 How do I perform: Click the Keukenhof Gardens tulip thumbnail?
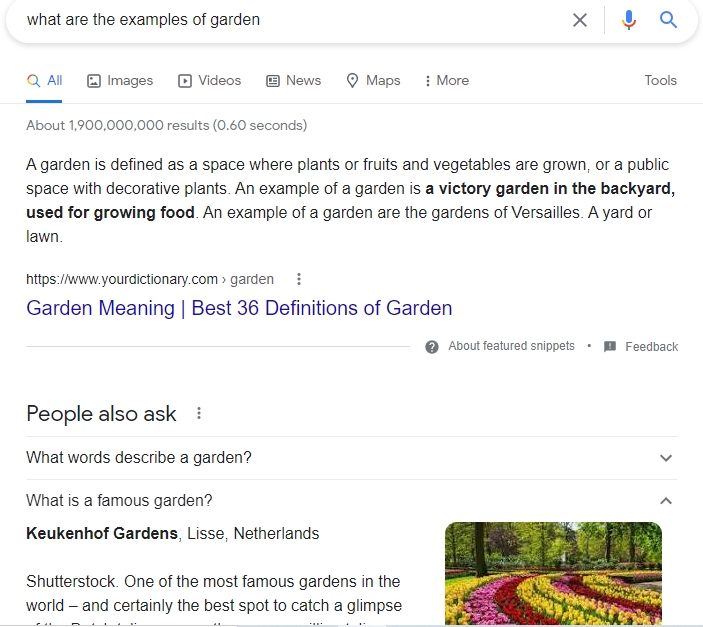553,573
